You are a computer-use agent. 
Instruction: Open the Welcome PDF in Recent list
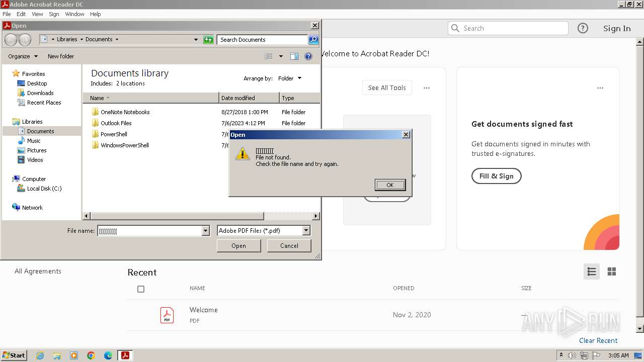click(373, 315)
